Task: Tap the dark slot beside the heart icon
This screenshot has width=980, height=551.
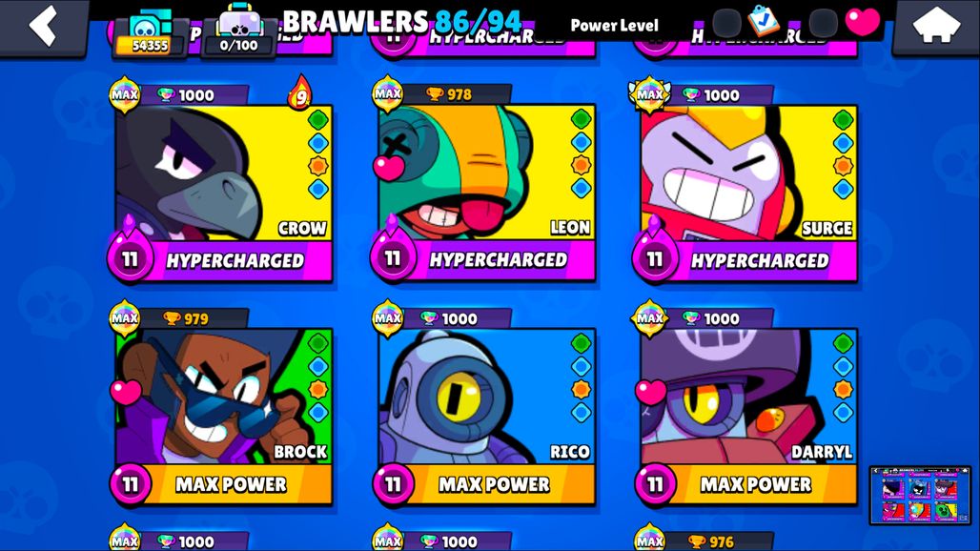Action: [x=823, y=23]
